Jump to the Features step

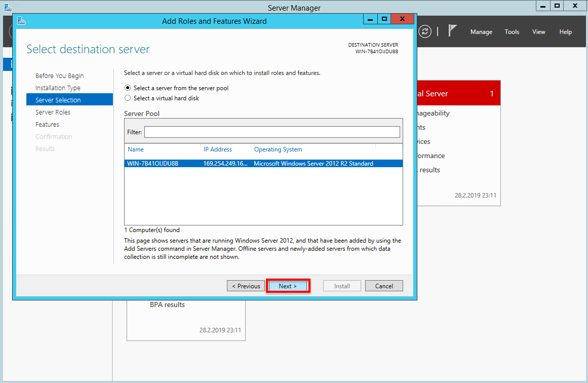(x=47, y=124)
